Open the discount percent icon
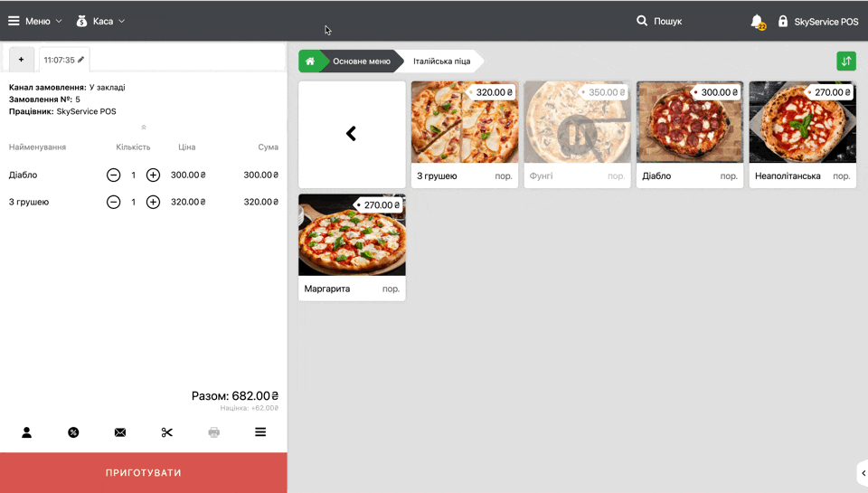The image size is (868, 493). coord(73,432)
